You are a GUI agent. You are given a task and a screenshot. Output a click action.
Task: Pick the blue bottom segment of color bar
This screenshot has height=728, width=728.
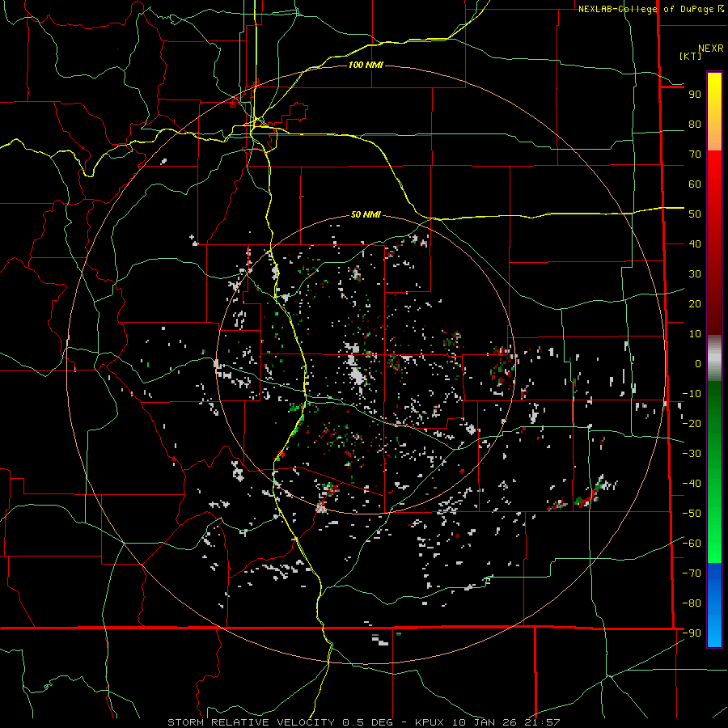click(714, 605)
